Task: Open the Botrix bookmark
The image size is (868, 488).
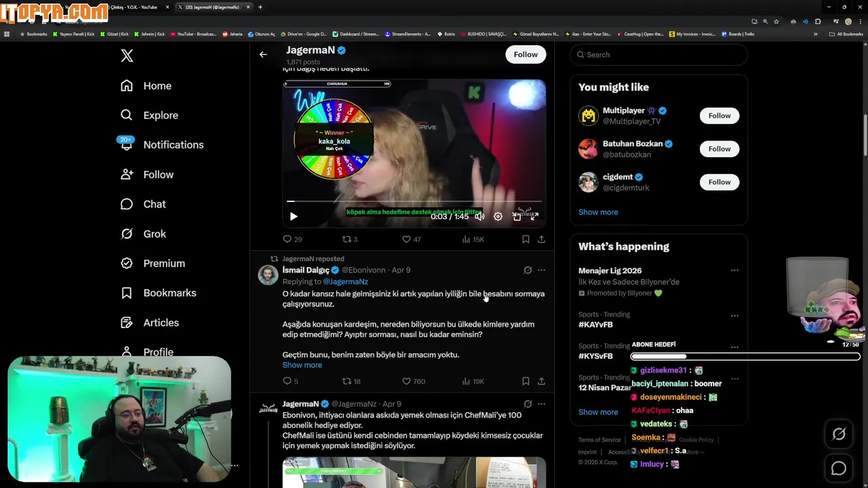Action: 446,34
